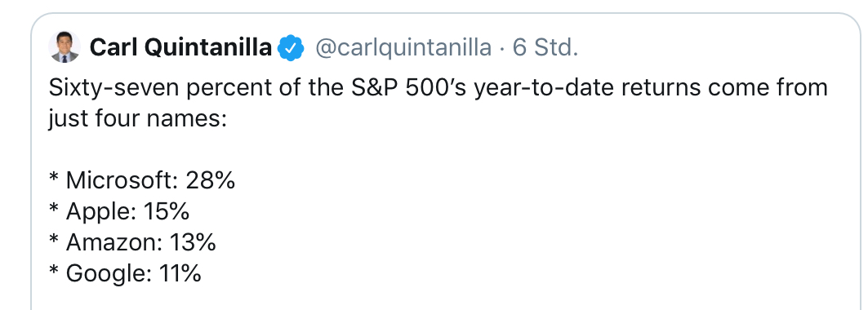Click the 'just four names:' line
Image resolution: width=868 pixels, height=310 pixels.
[x=138, y=119]
